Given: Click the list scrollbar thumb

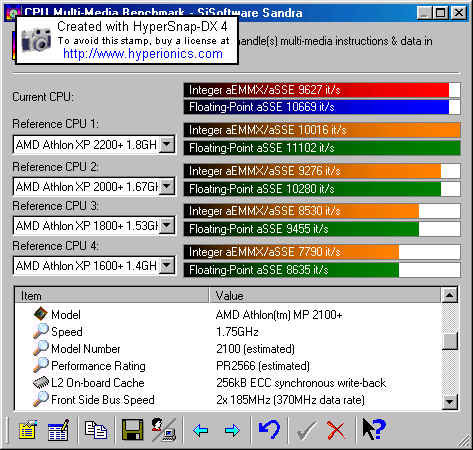Looking at the screenshot, I should tap(449, 341).
